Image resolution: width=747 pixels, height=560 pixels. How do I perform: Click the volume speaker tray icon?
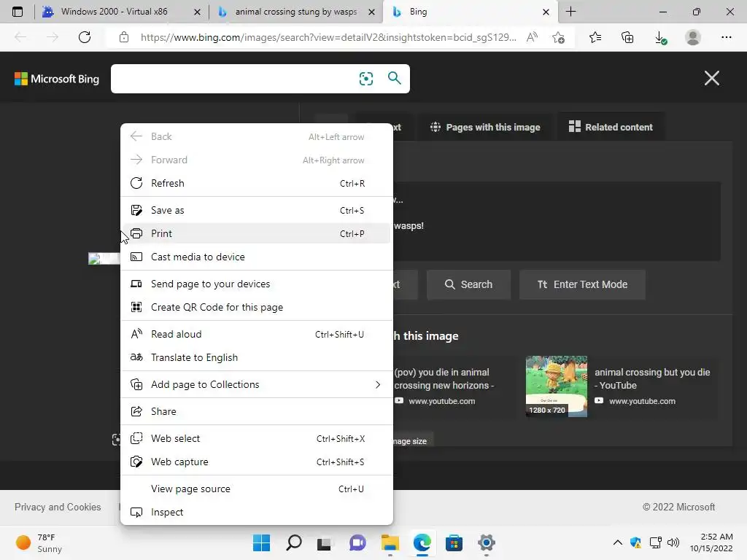(673, 542)
